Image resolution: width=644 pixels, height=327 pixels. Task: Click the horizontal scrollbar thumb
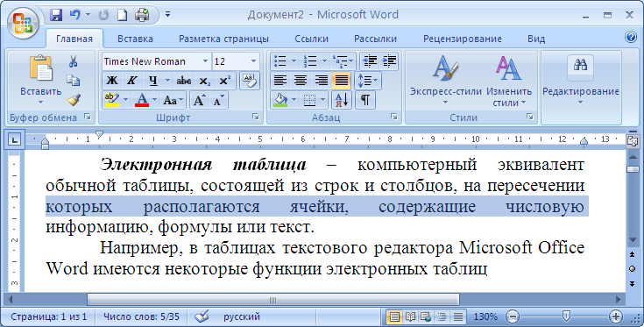pos(273,300)
